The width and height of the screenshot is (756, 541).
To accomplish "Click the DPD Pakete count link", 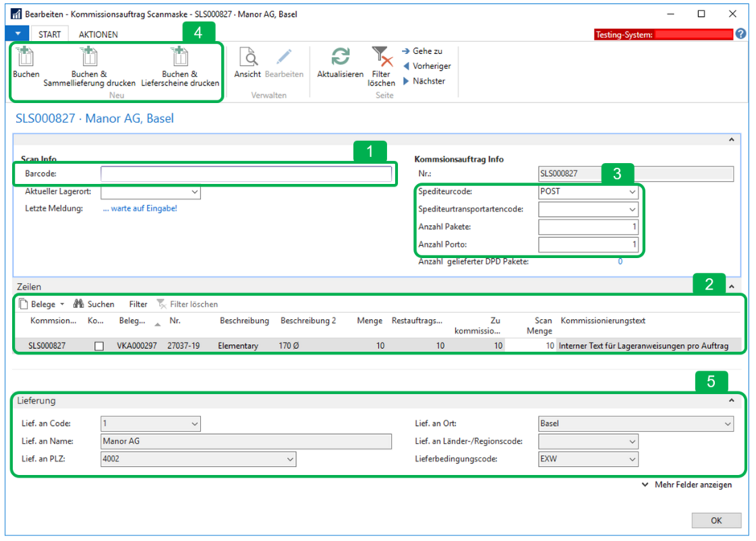I will click(x=620, y=261).
